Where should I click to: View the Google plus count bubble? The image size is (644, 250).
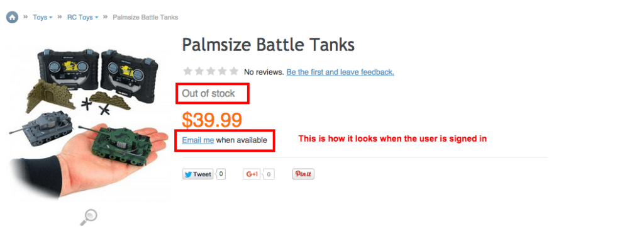coord(269,174)
